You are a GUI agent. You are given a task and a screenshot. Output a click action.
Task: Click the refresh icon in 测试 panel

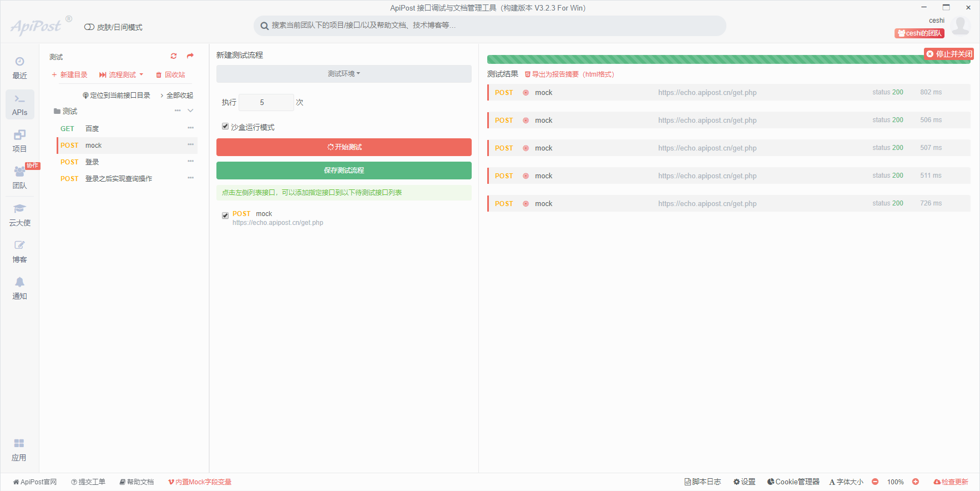(174, 56)
